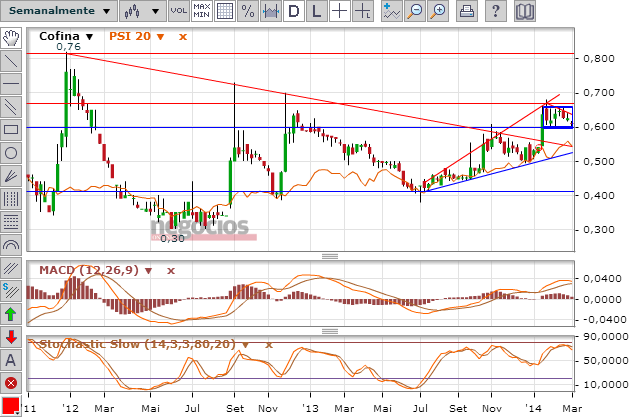Click the 0,76 high price label

point(69,47)
